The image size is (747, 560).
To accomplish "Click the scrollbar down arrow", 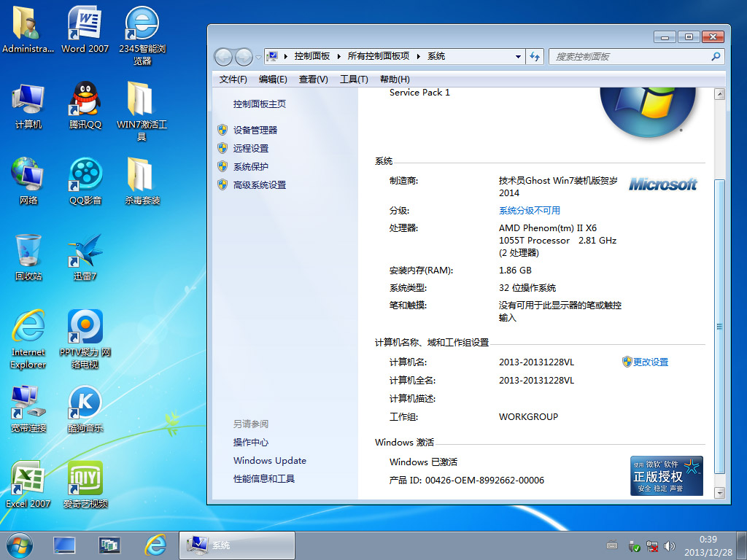I will [720, 493].
